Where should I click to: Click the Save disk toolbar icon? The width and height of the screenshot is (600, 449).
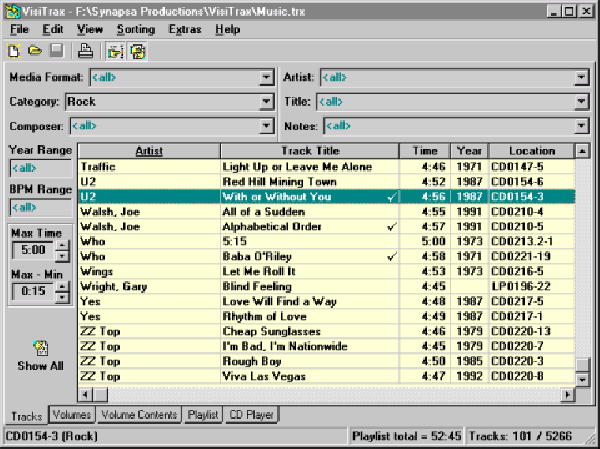[56, 51]
